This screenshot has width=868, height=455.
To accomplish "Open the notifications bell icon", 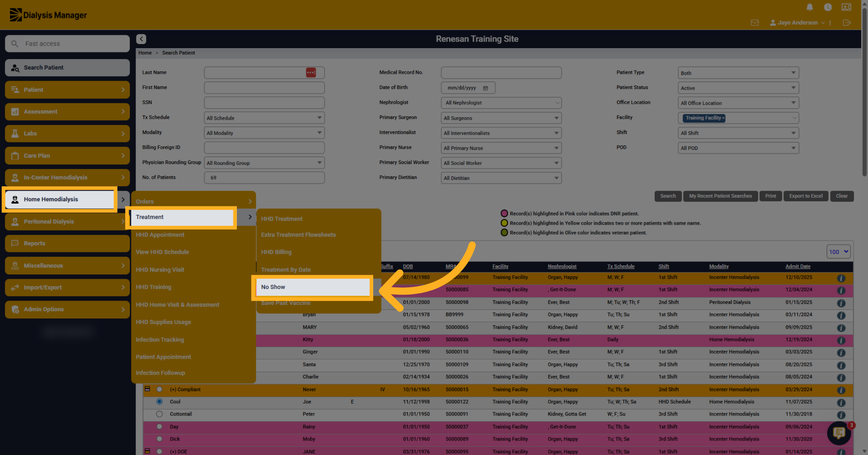I will pyautogui.click(x=810, y=7).
